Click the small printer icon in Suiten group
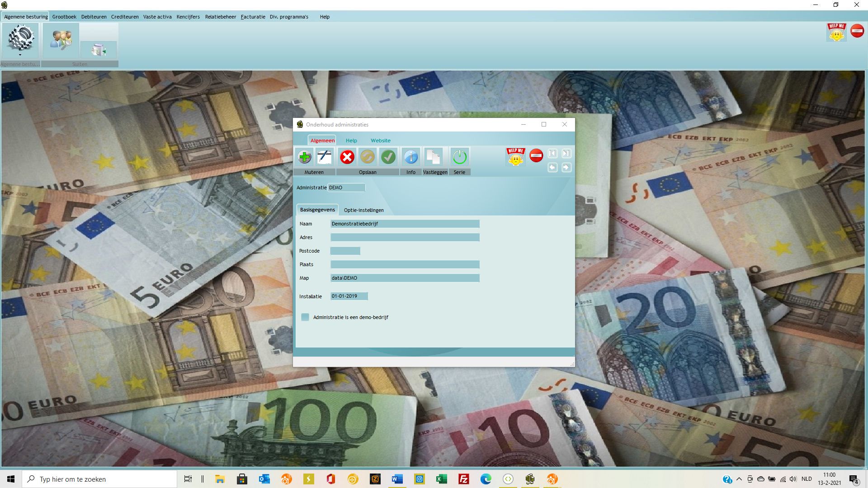Image resolution: width=868 pixels, height=488 pixels. [99, 49]
